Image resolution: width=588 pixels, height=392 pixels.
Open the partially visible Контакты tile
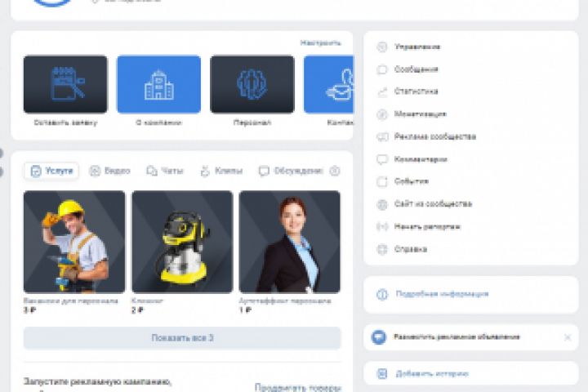click(x=328, y=84)
